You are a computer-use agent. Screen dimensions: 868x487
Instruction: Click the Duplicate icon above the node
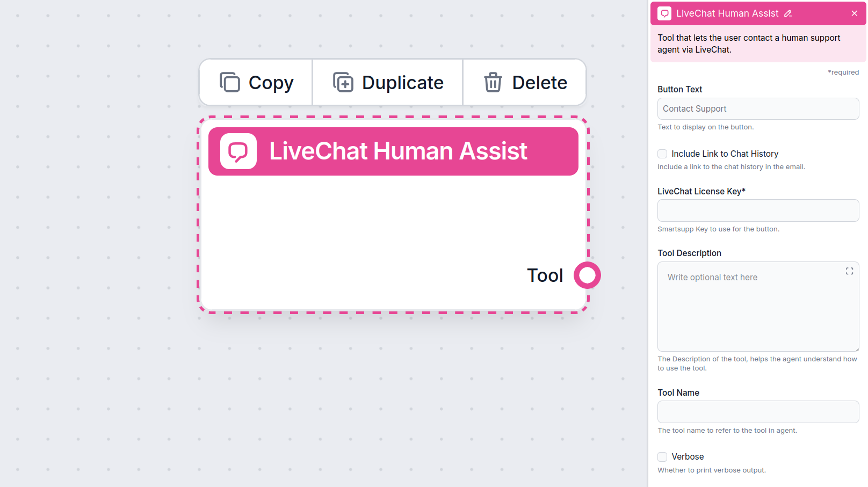click(344, 82)
